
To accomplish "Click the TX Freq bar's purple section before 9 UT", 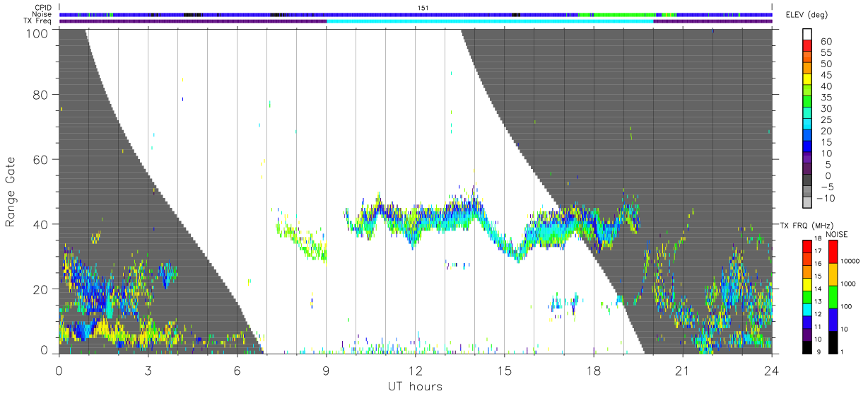I will (x=193, y=21).
